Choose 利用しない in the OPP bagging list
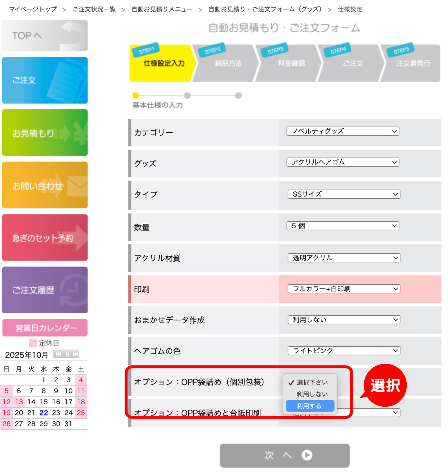The image size is (448, 476). 312,394
